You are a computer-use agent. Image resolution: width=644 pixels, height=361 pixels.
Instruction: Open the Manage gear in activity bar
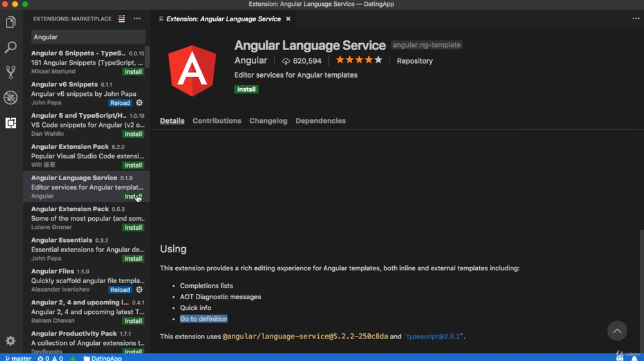(10, 340)
